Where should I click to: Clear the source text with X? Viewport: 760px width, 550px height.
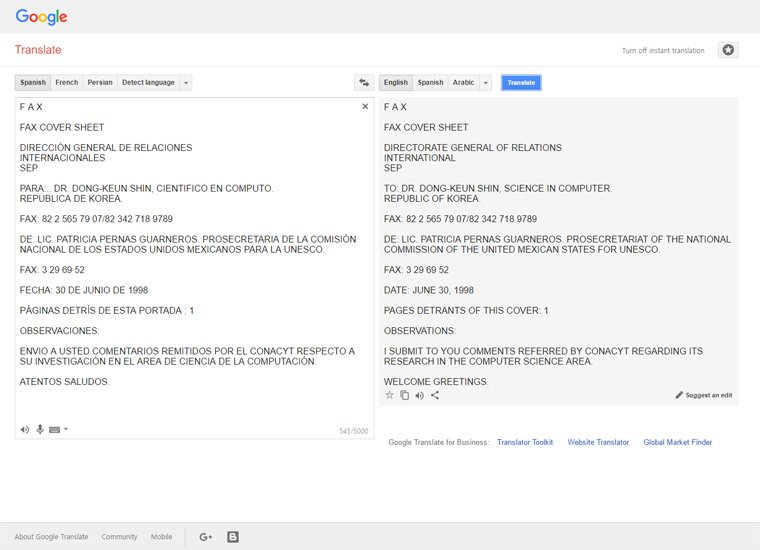(365, 106)
